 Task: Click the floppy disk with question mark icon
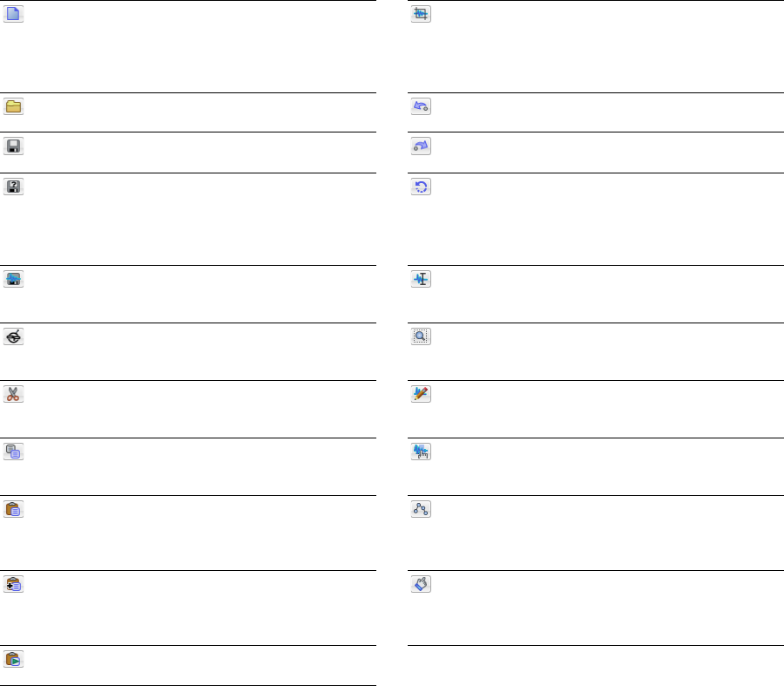(14, 187)
